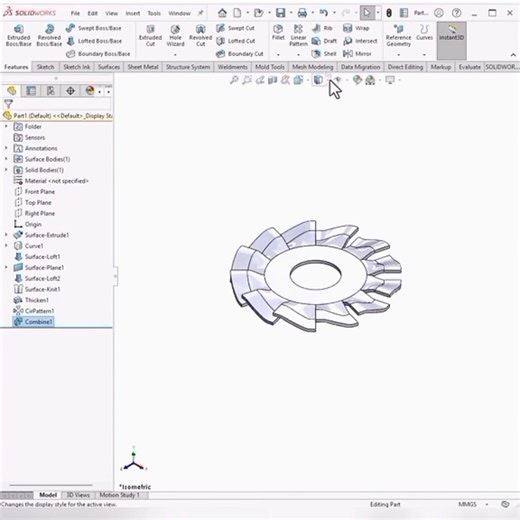
Task: Open the File menu
Action: (75, 13)
